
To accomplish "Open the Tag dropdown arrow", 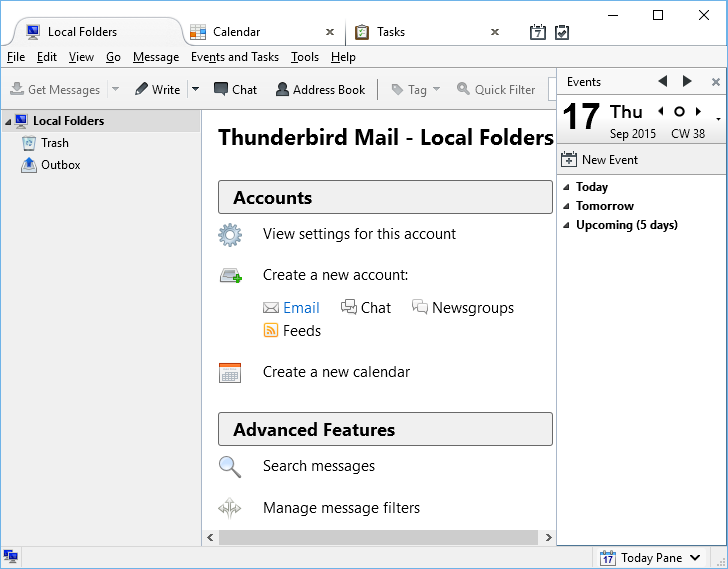I will pyautogui.click(x=436, y=89).
